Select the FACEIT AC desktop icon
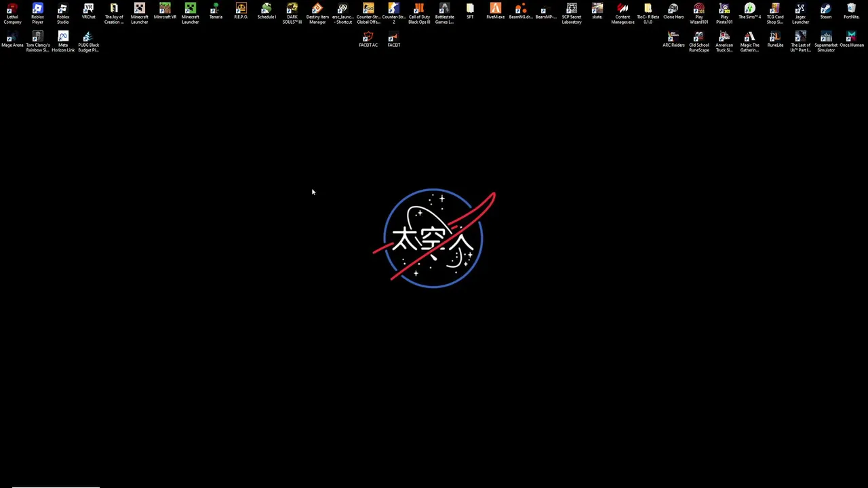 point(368,39)
